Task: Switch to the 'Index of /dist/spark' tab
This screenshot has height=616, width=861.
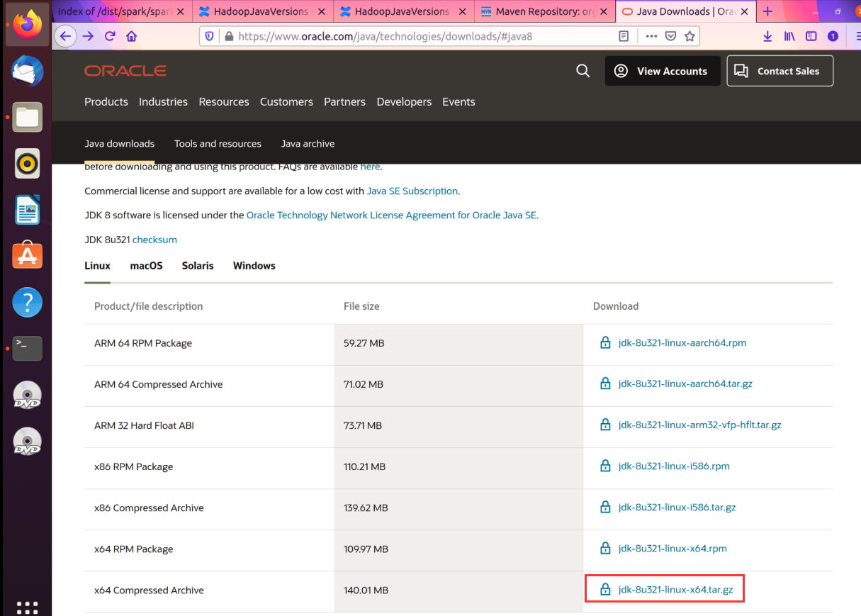Action: tap(121, 11)
